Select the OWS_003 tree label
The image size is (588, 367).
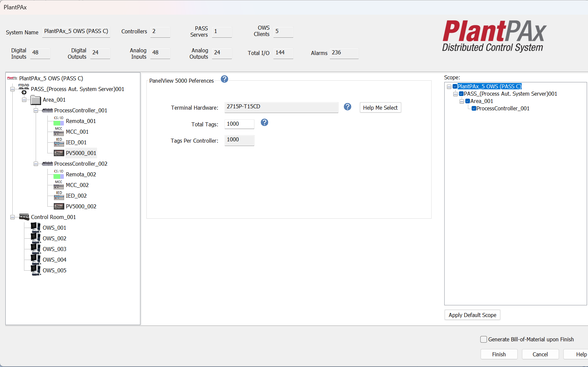54,249
